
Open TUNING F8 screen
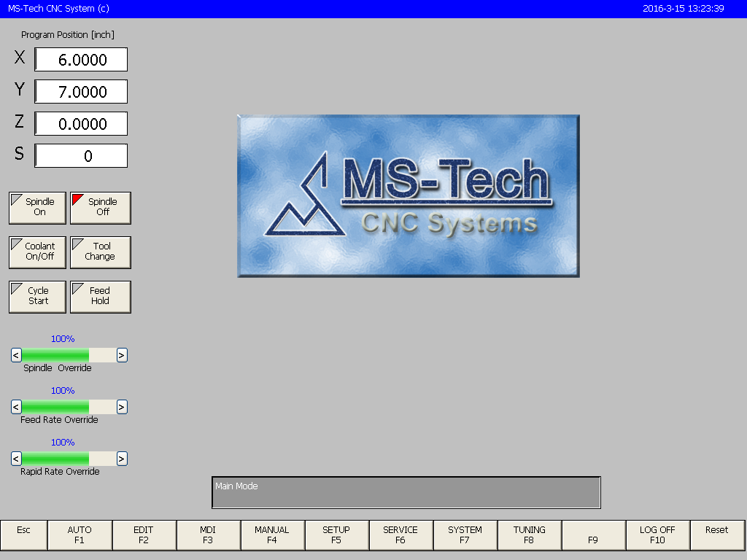530,534
